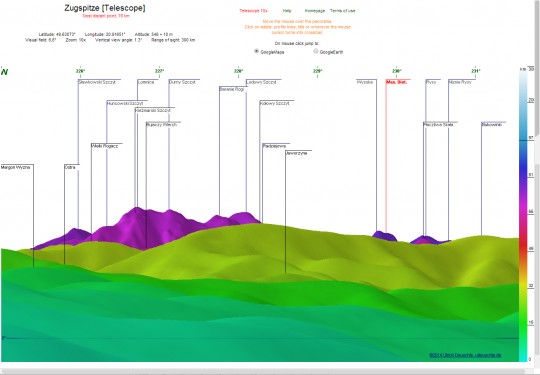Click the Wysoka peak label

pos(365,82)
